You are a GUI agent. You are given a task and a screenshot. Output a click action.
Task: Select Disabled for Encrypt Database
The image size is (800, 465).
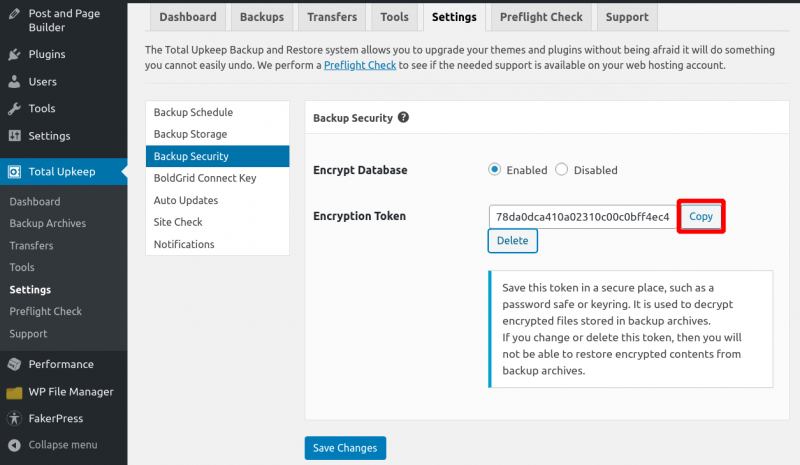[x=561, y=169]
